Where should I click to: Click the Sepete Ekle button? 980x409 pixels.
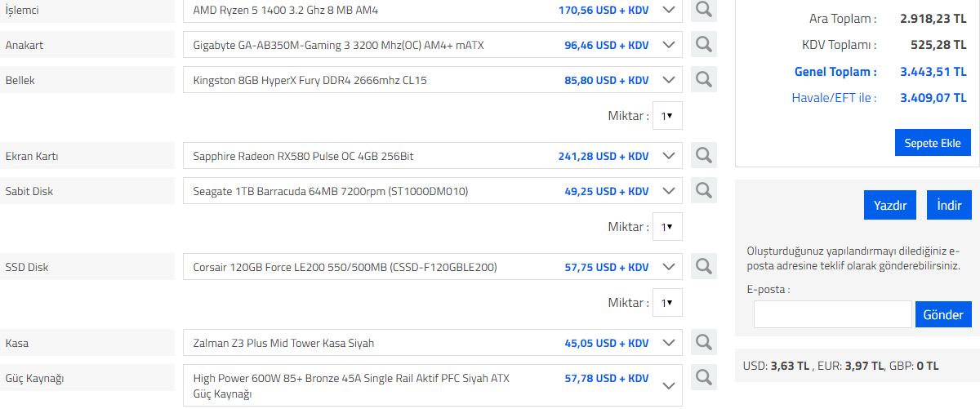tap(933, 143)
